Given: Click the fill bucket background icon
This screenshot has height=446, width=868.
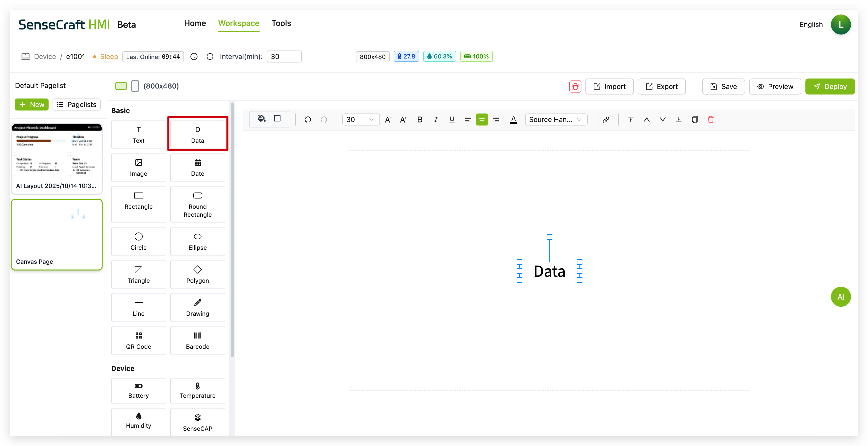Looking at the screenshot, I should [x=262, y=119].
